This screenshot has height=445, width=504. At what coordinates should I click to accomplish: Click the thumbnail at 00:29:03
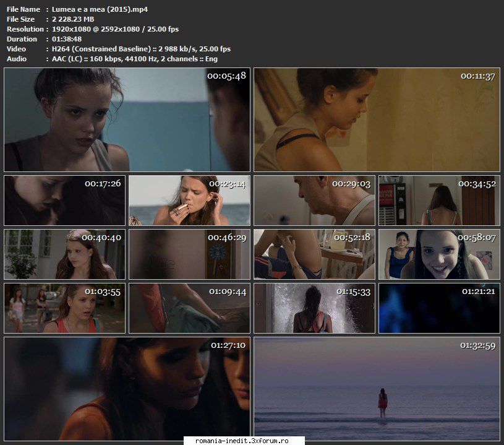pyautogui.click(x=314, y=200)
